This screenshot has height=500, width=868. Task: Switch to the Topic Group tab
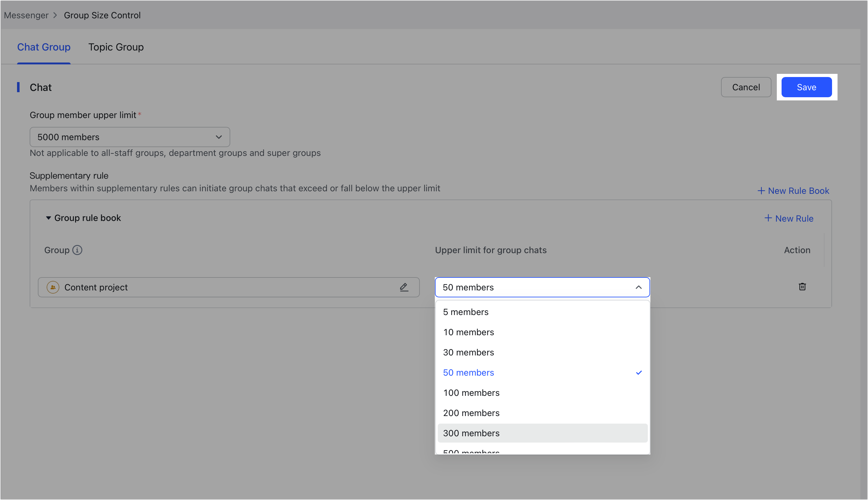[116, 47]
